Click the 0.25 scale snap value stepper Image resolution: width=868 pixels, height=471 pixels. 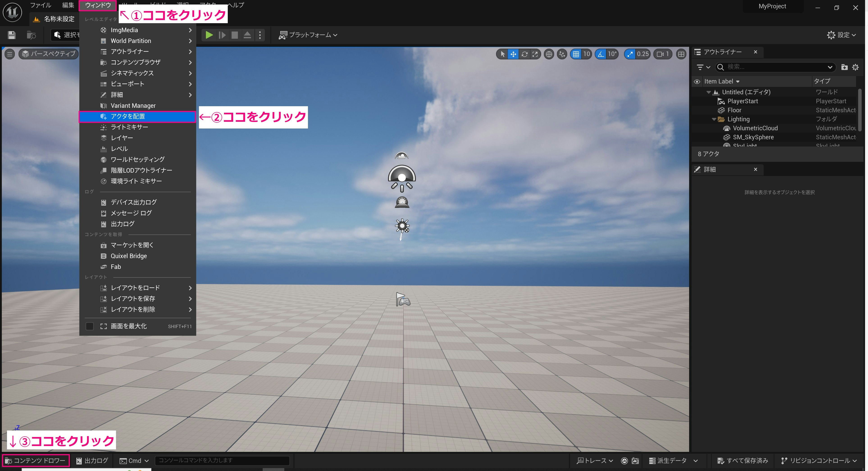coord(642,54)
